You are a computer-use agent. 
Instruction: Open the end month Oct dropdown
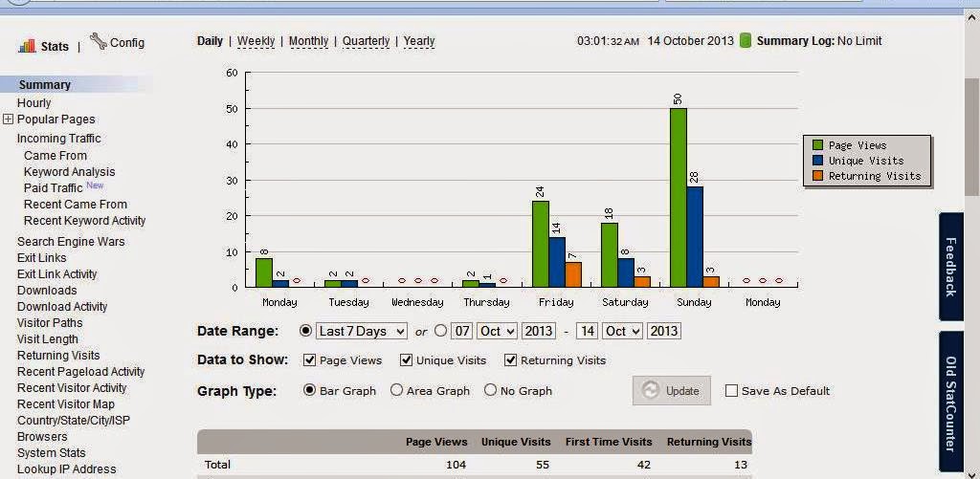click(623, 331)
